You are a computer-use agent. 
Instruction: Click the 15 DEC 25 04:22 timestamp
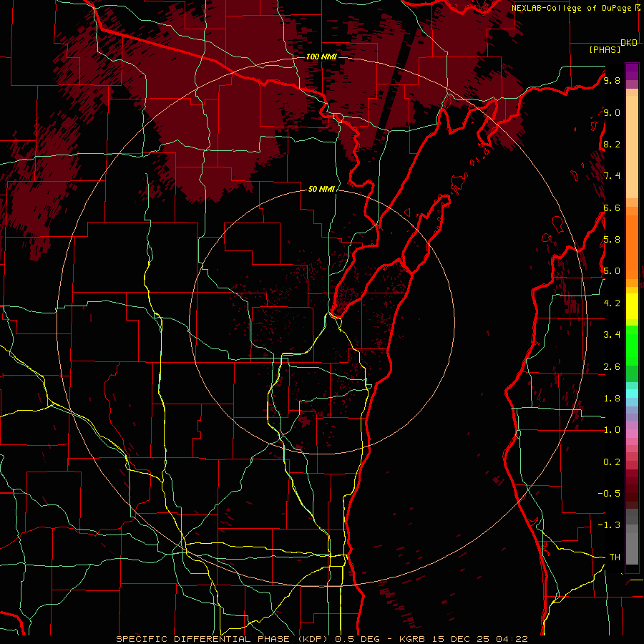click(479, 639)
